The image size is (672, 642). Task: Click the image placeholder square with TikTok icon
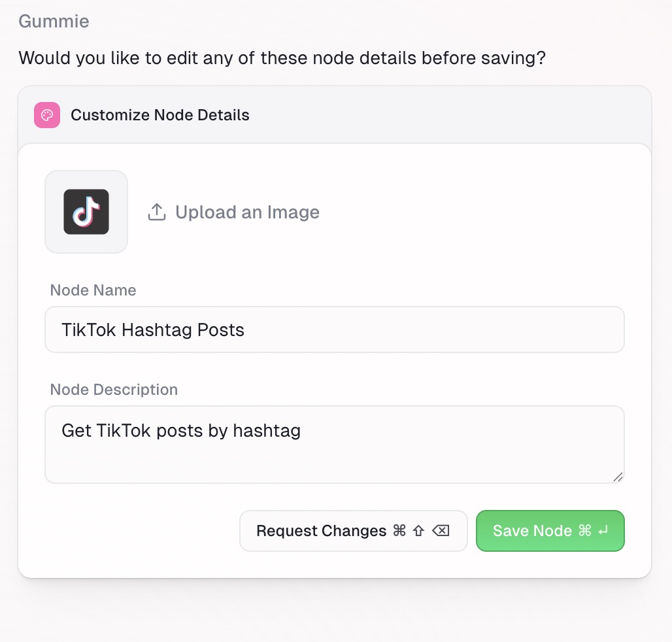[x=86, y=211]
